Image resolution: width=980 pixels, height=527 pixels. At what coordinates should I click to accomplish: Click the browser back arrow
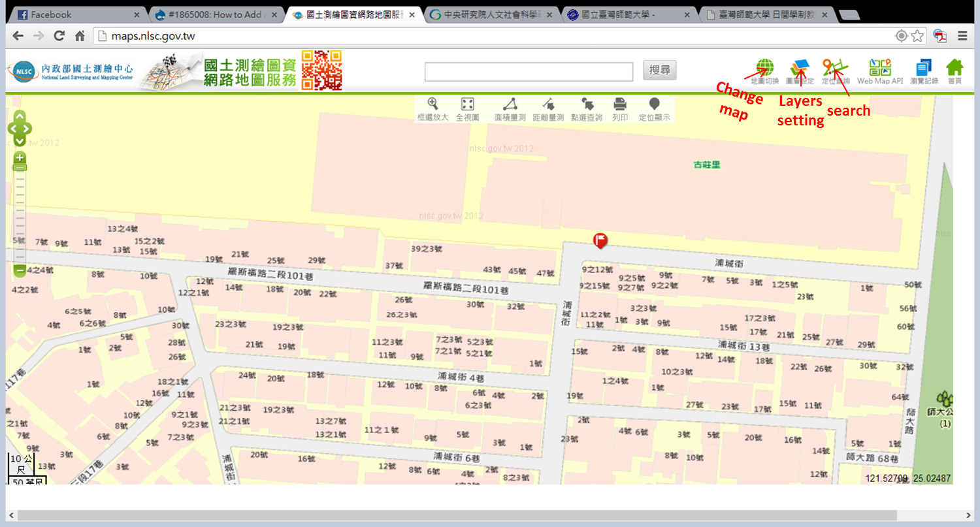pos(18,36)
